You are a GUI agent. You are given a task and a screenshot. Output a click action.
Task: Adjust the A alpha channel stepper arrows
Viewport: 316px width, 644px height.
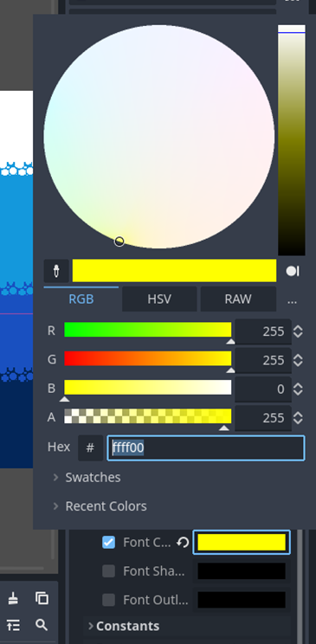[x=298, y=418]
